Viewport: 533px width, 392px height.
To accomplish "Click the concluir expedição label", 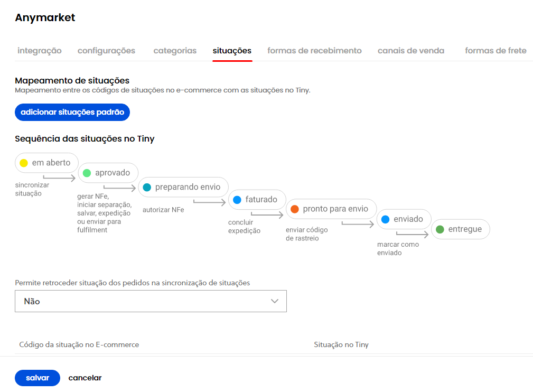I will tap(244, 227).
